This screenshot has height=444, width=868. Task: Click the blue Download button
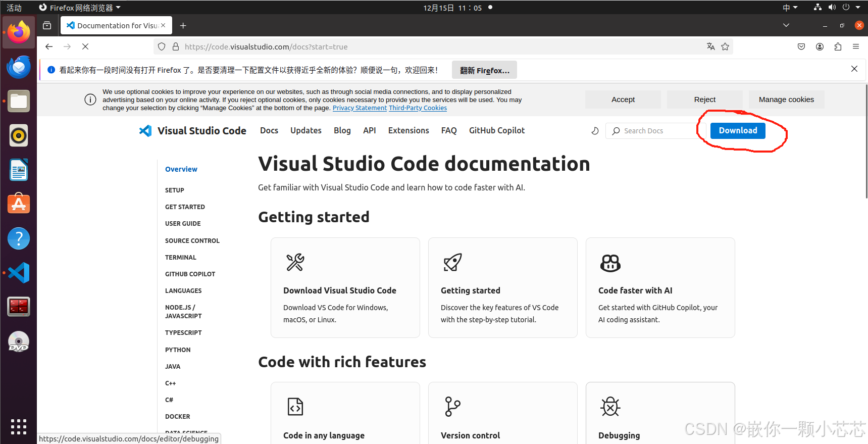[x=738, y=130]
